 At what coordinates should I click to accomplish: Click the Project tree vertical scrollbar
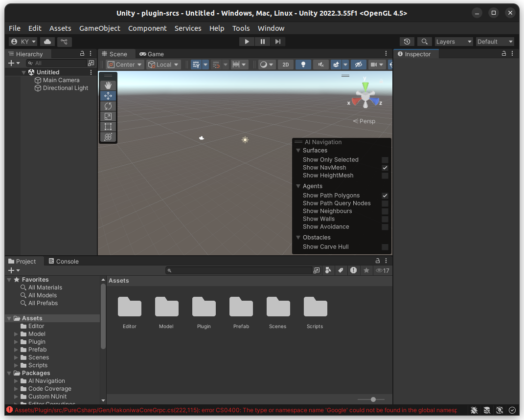103,317
